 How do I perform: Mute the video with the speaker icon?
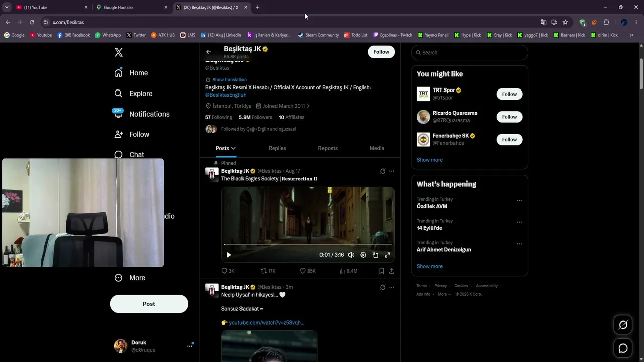tap(351, 255)
